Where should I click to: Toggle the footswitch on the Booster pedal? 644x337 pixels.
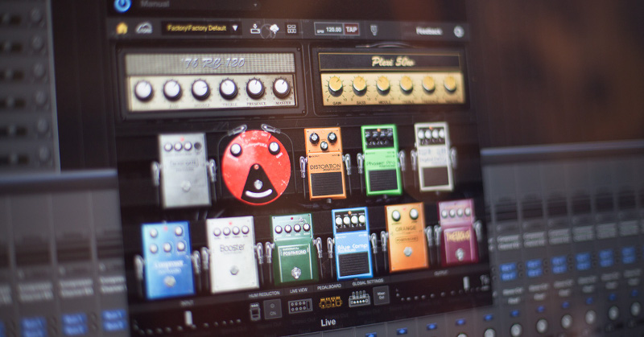pyautogui.click(x=234, y=270)
